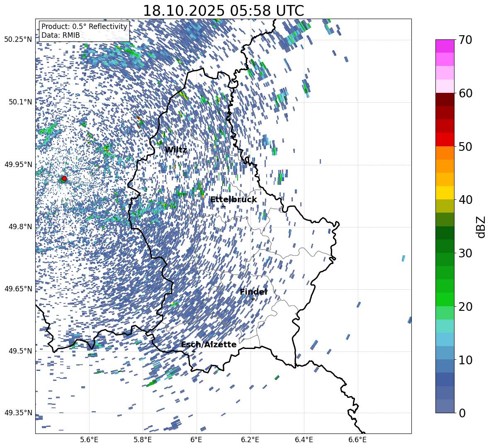Click the 49.35°N latitude label

18,413
